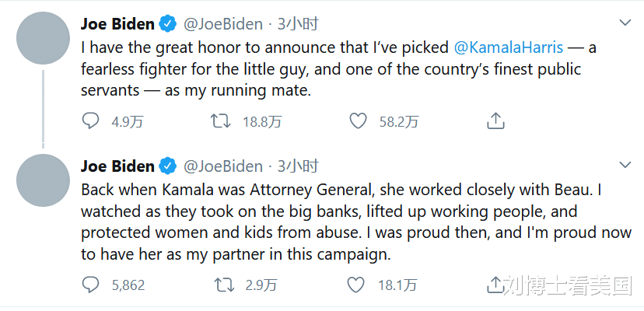Click Joe Biden's name on second tweet

117,166
